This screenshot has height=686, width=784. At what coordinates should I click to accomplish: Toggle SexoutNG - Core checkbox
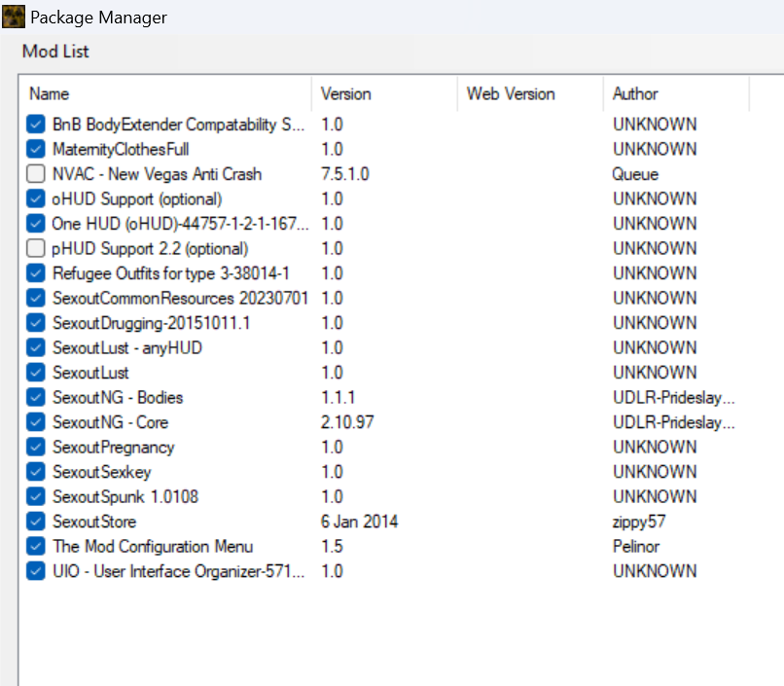(x=35, y=422)
